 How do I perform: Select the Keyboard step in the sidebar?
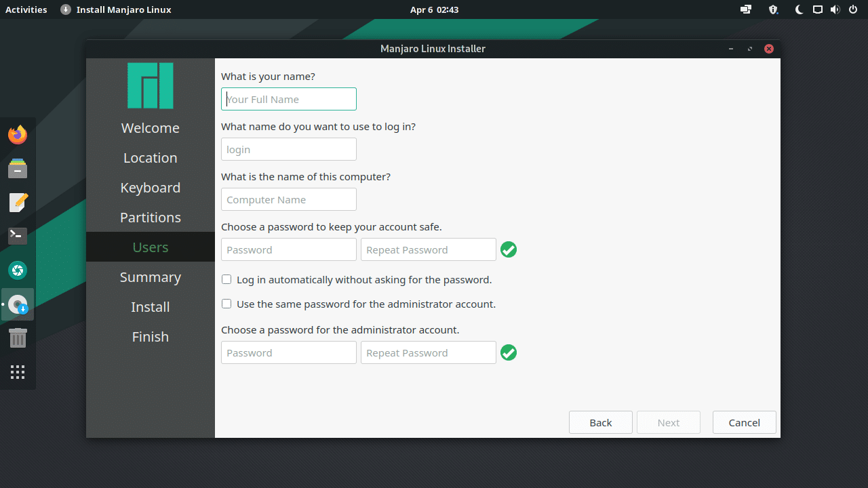[x=150, y=187]
